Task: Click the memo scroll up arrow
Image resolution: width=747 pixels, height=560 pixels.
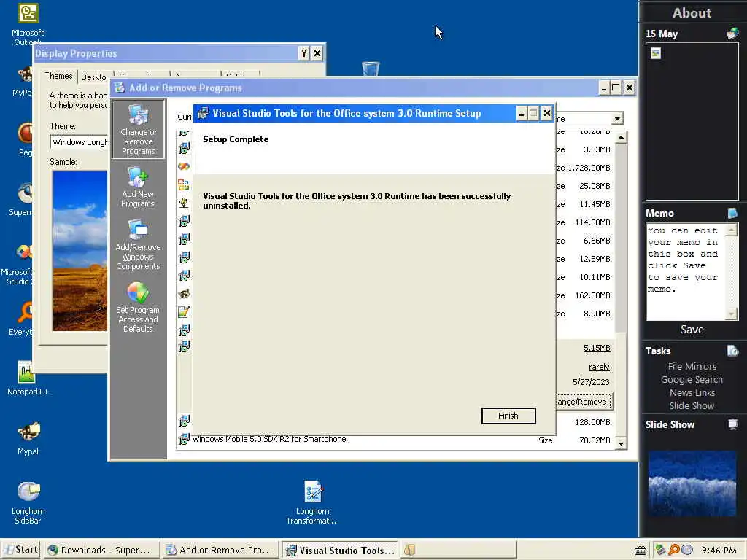Action: (x=731, y=230)
